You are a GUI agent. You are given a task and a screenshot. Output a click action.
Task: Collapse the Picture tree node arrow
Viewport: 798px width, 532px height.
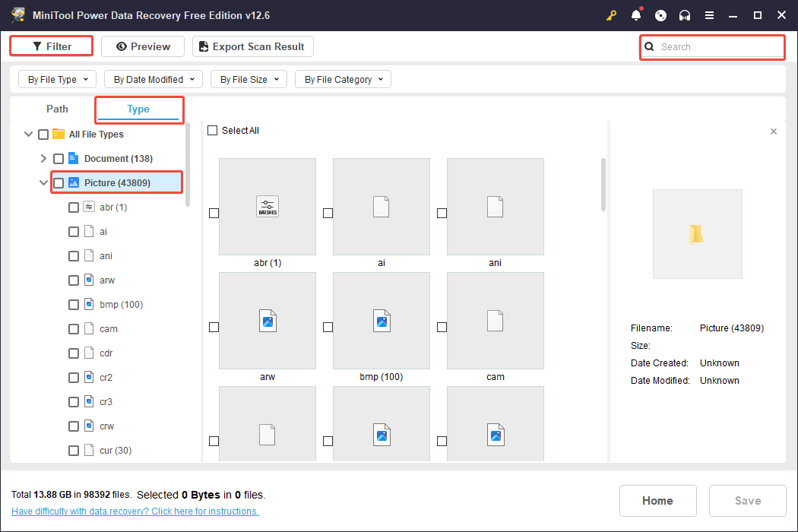click(x=43, y=182)
